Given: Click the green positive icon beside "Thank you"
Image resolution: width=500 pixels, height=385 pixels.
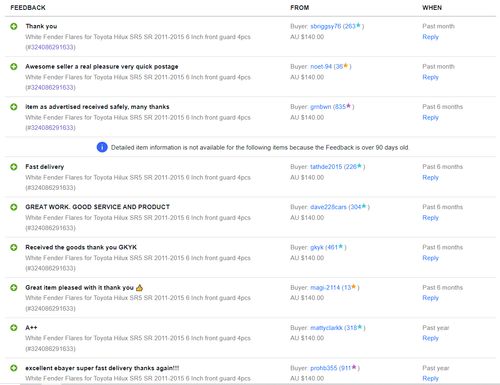Looking at the screenshot, I should [14, 26].
